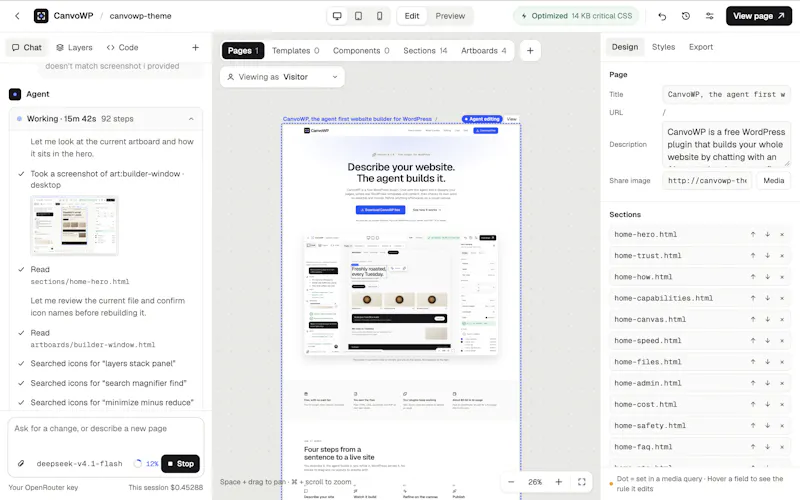Open the settings sliders icon

[710, 16]
